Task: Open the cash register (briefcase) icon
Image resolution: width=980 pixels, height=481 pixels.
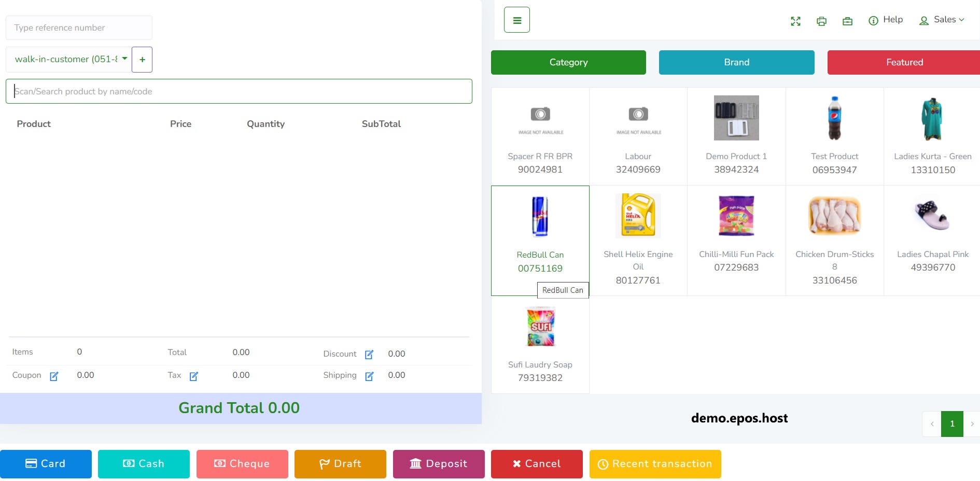Action: [x=848, y=21]
